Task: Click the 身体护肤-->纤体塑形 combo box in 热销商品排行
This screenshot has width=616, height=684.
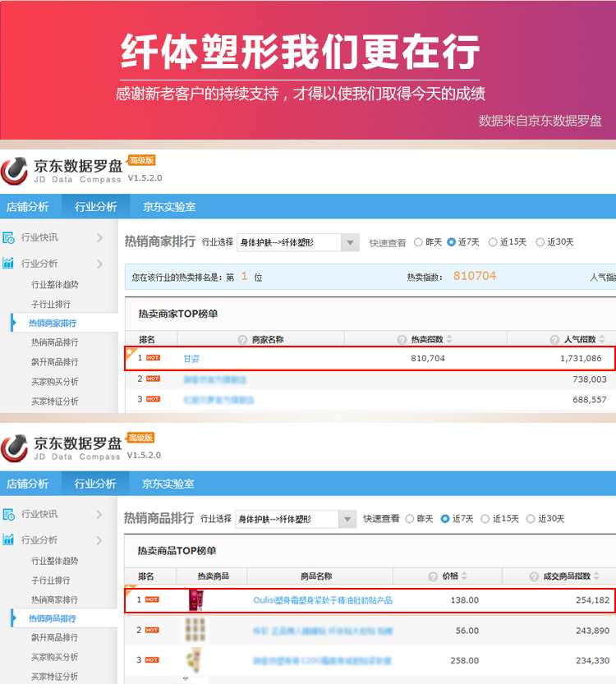Action: tap(296, 519)
